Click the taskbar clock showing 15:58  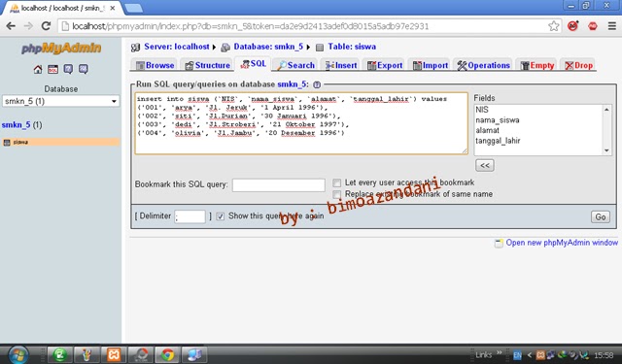[605, 355]
